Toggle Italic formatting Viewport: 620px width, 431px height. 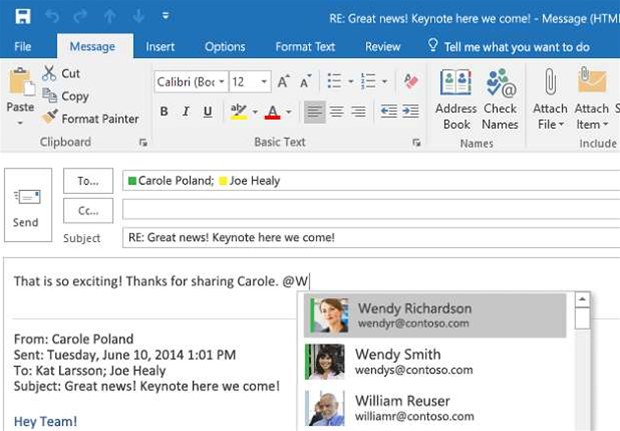click(185, 112)
